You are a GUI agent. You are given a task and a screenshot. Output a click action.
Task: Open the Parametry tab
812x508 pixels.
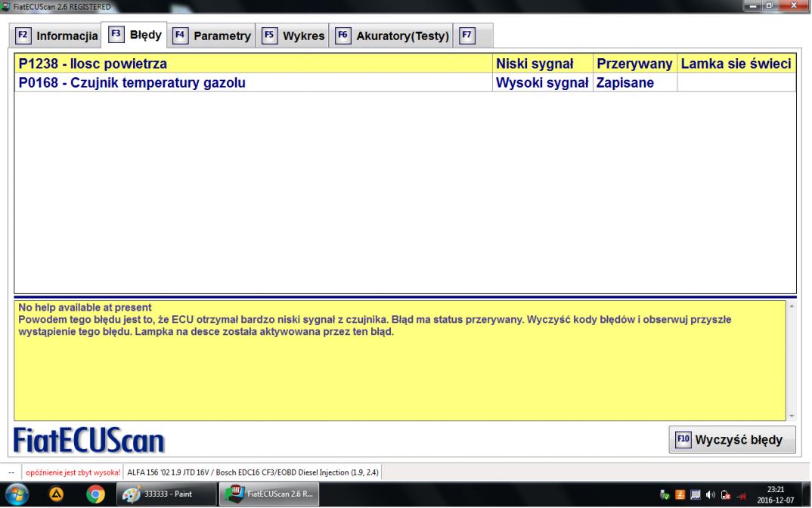[x=211, y=36]
